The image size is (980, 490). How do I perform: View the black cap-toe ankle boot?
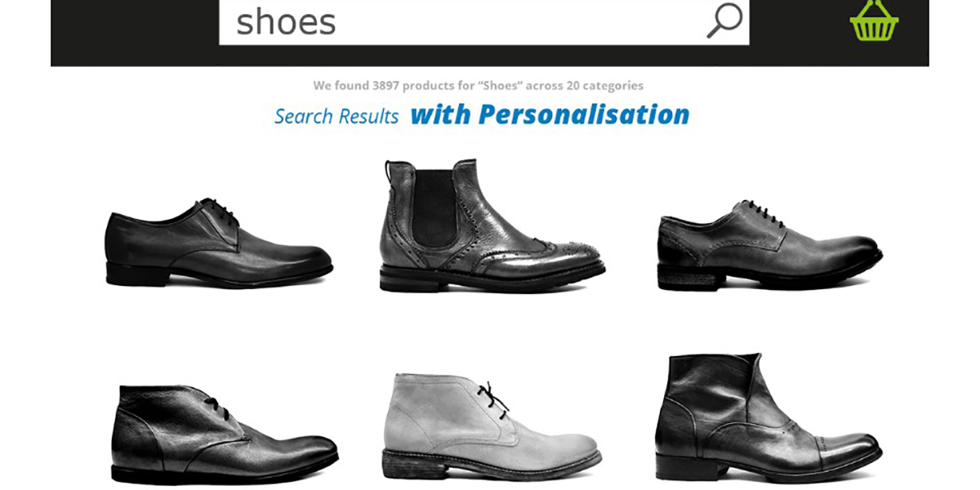(768, 417)
